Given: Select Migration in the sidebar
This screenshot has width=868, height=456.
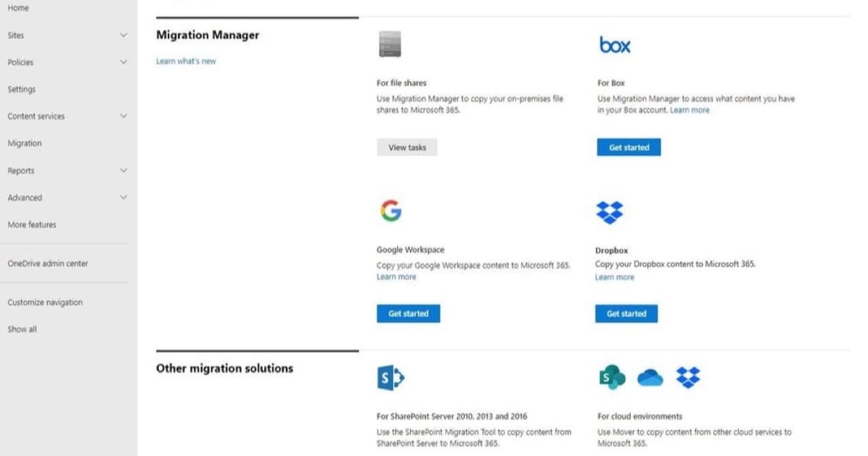Looking at the screenshot, I should click(25, 143).
